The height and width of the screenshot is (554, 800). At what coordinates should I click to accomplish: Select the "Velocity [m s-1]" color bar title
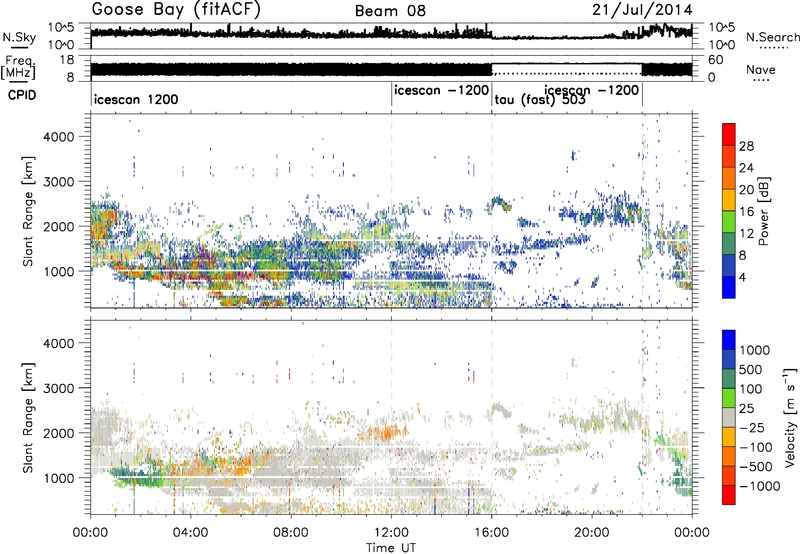pos(790,417)
